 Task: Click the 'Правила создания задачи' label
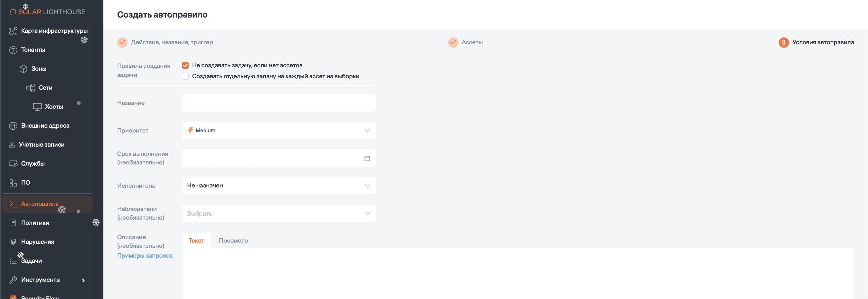pyautogui.click(x=144, y=70)
